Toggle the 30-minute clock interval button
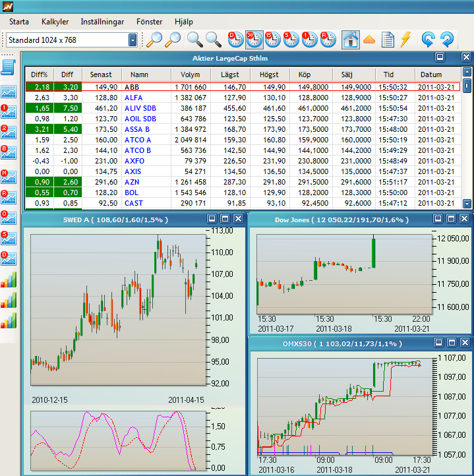 tap(254, 40)
